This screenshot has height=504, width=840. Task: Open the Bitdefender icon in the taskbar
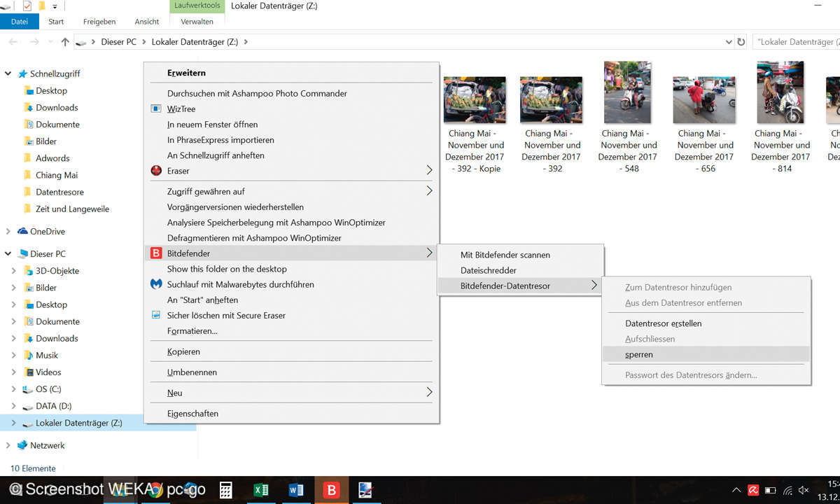[330, 490]
